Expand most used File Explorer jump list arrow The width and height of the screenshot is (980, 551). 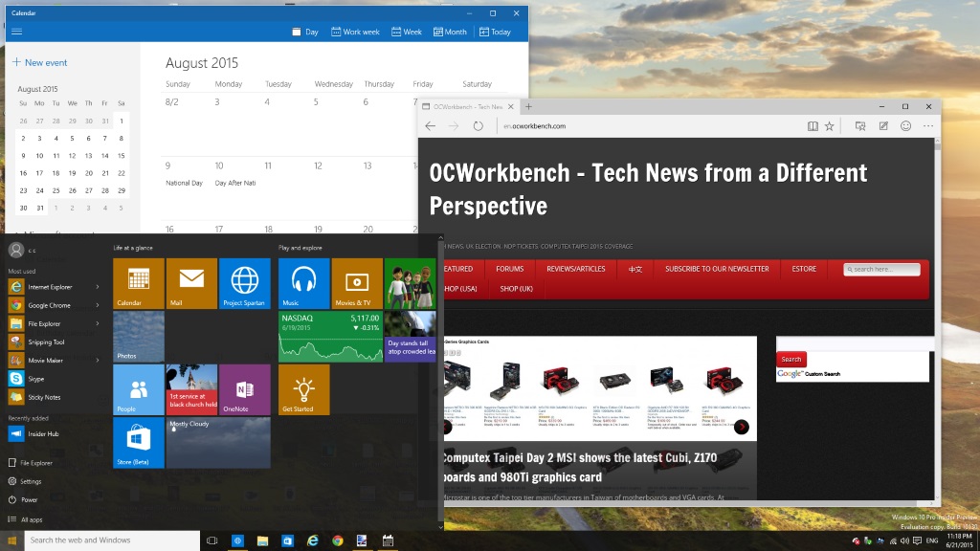[98, 323]
